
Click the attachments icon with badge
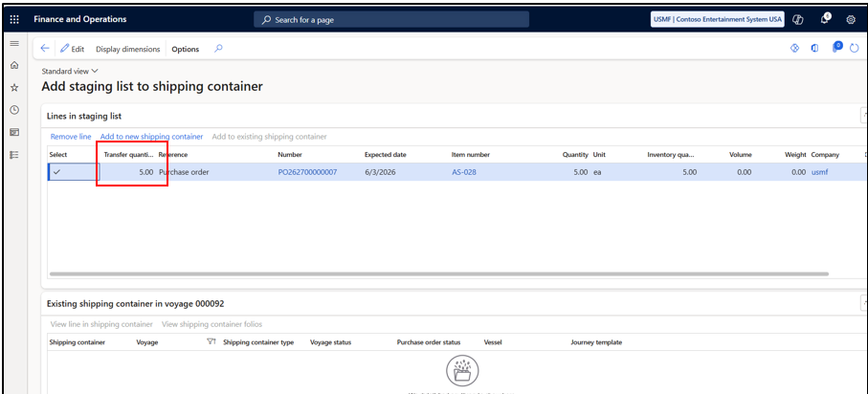point(837,47)
